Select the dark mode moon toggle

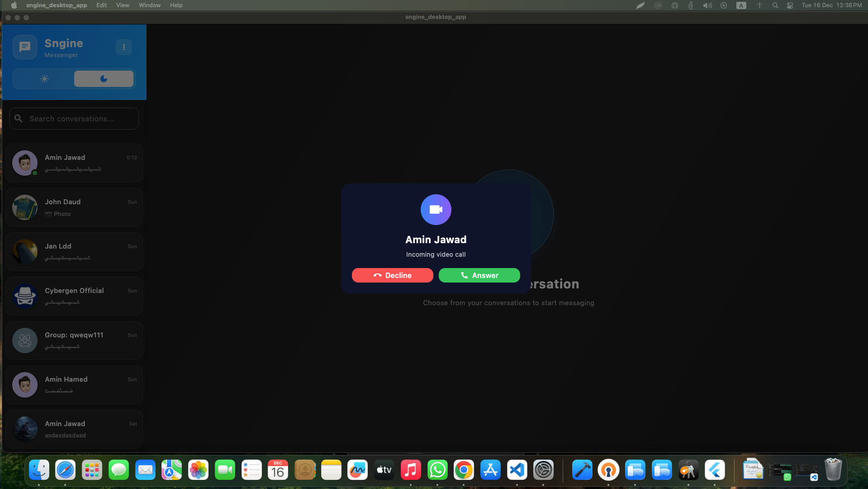[104, 79]
